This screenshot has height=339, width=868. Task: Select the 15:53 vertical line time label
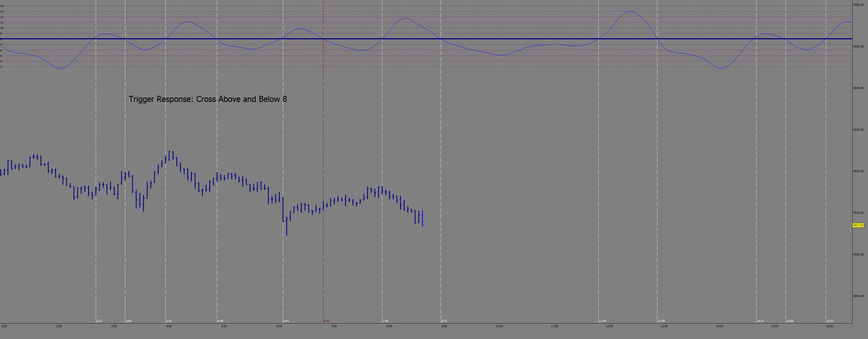pos(830,321)
